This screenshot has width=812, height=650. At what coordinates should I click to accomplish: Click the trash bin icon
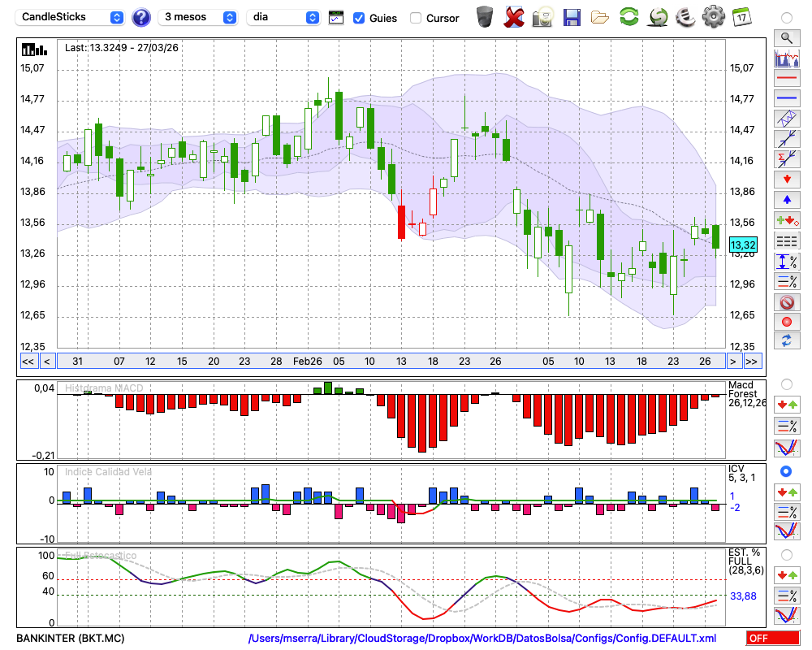(485, 17)
